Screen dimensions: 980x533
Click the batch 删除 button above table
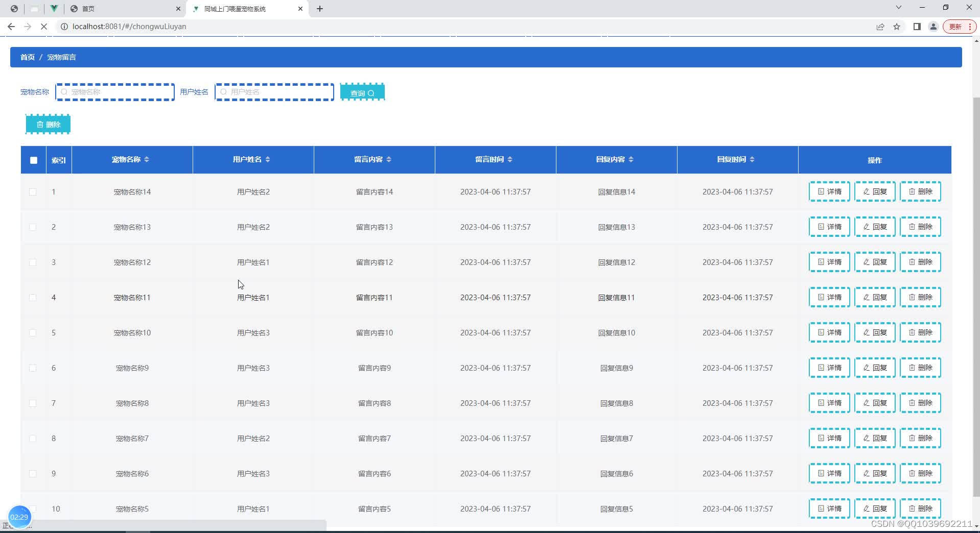pyautogui.click(x=48, y=124)
